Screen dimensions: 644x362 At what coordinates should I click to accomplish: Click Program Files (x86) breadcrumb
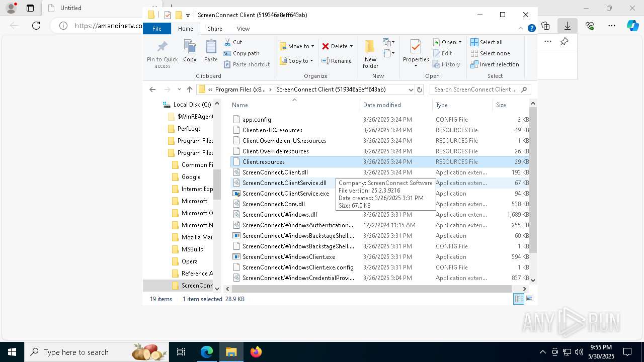[240, 89]
